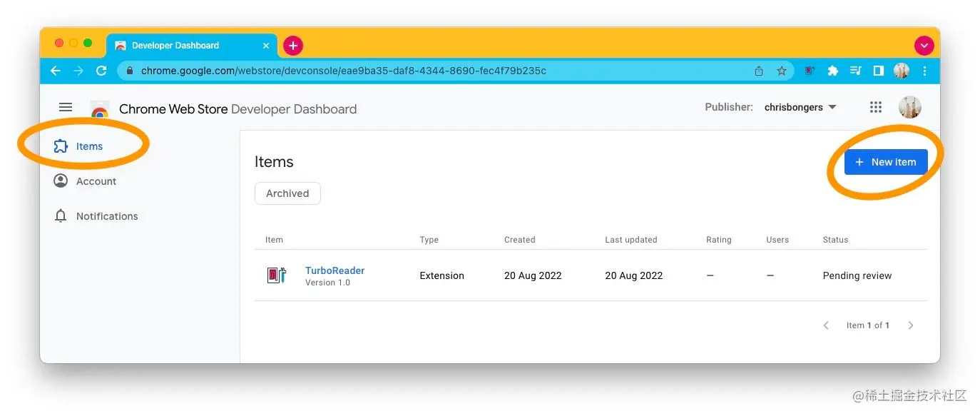Click the Extension type cell
The width and height of the screenshot is (980, 416).
click(x=441, y=275)
